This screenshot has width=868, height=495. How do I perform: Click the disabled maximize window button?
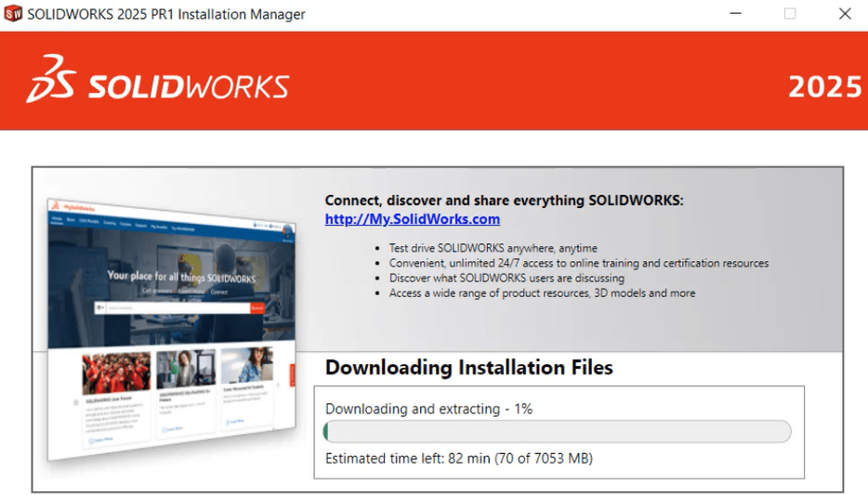tap(790, 14)
